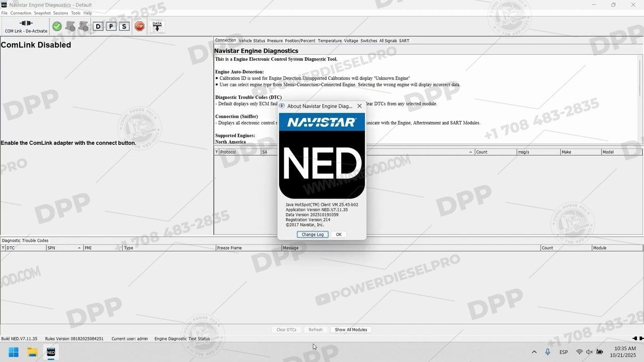Open the Help menu
Viewport: 644px width, 362px height.
[x=88, y=13]
